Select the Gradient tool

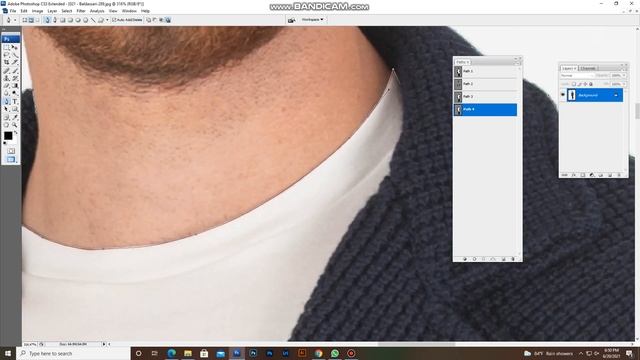point(15,86)
